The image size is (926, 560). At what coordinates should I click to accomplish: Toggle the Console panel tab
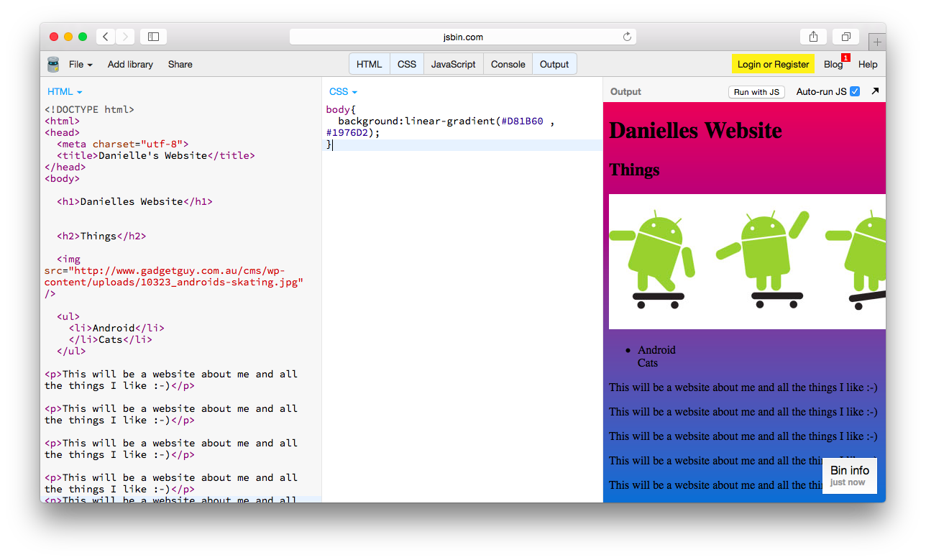pos(508,64)
